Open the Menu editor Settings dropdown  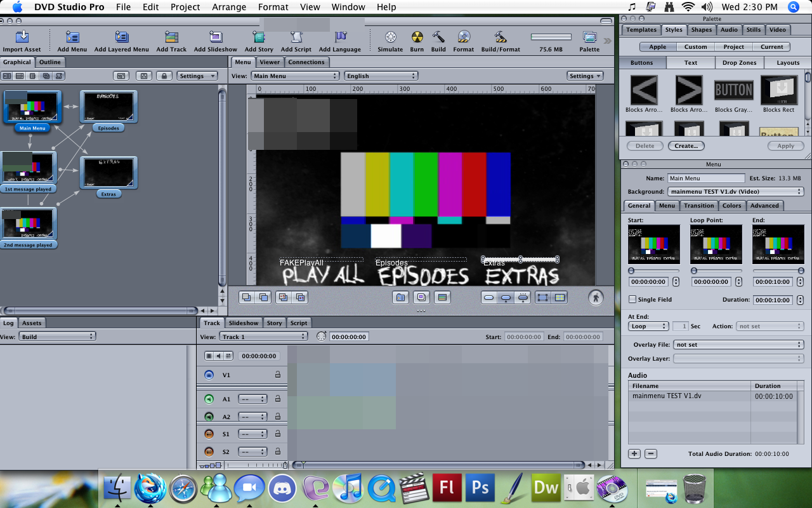(x=584, y=76)
